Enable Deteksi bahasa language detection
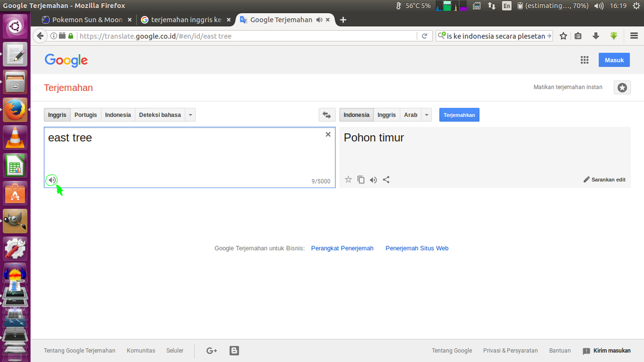Viewport: 644px width, 362px height. 160,115
